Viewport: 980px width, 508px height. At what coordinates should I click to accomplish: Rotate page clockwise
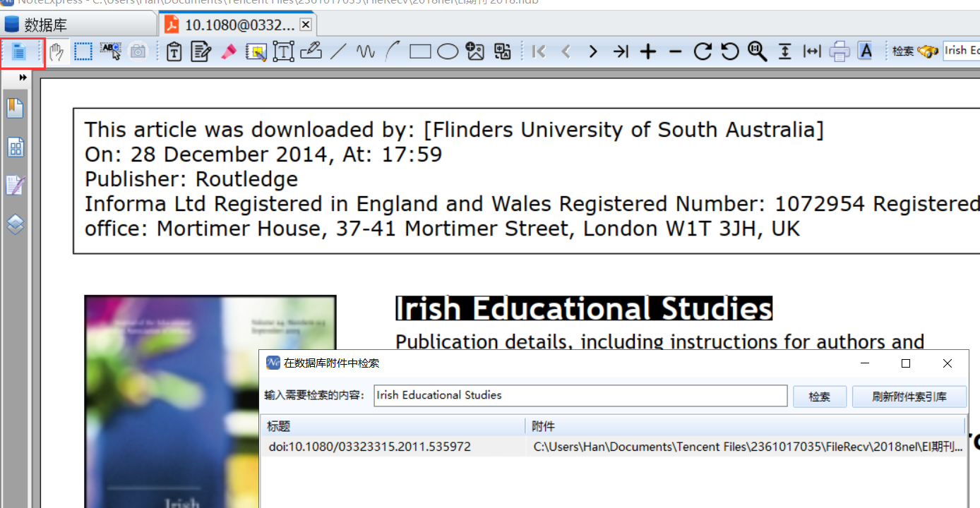[703, 52]
